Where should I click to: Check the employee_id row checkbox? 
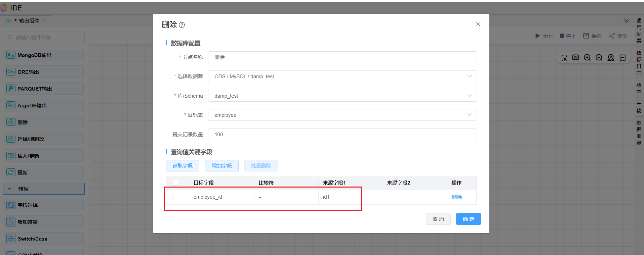[x=175, y=197]
